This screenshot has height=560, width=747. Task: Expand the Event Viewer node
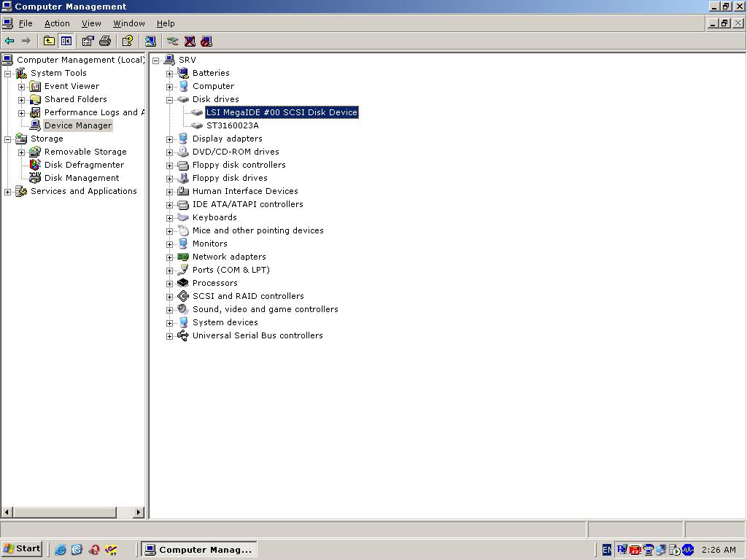pyautogui.click(x=21, y=87)
